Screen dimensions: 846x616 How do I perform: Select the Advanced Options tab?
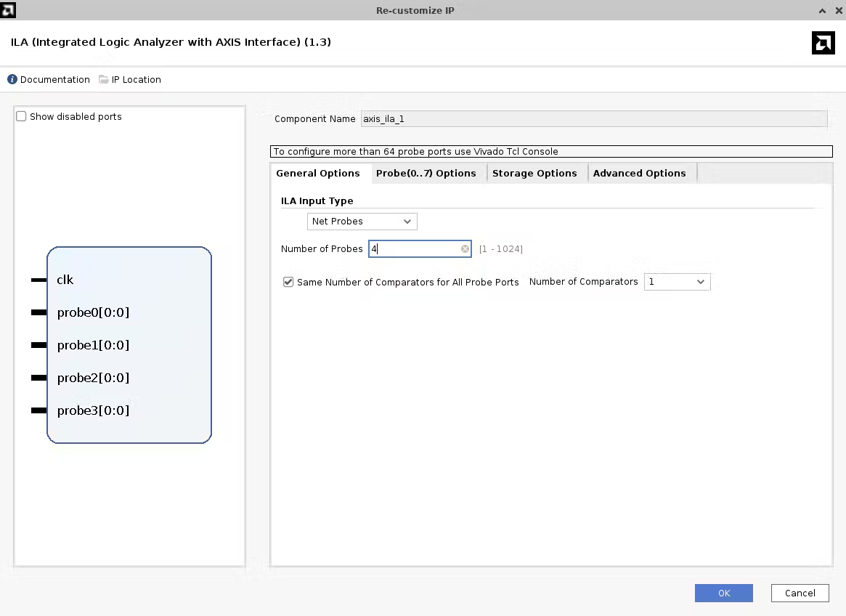[639, 174]
